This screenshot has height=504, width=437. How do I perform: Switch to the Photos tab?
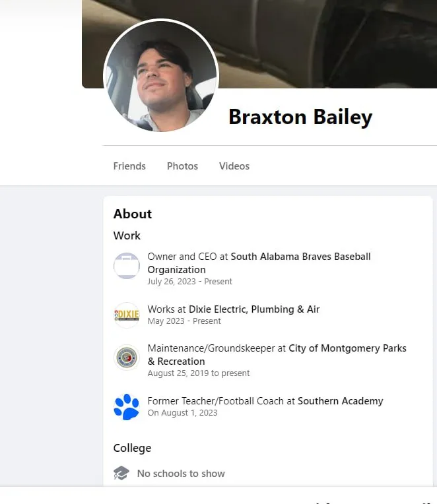click(182, 166)
